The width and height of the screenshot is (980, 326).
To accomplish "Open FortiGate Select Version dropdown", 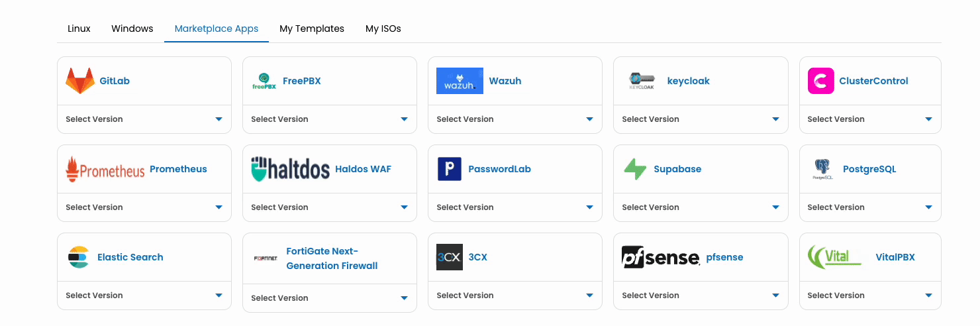I will (x=330, y=298).
